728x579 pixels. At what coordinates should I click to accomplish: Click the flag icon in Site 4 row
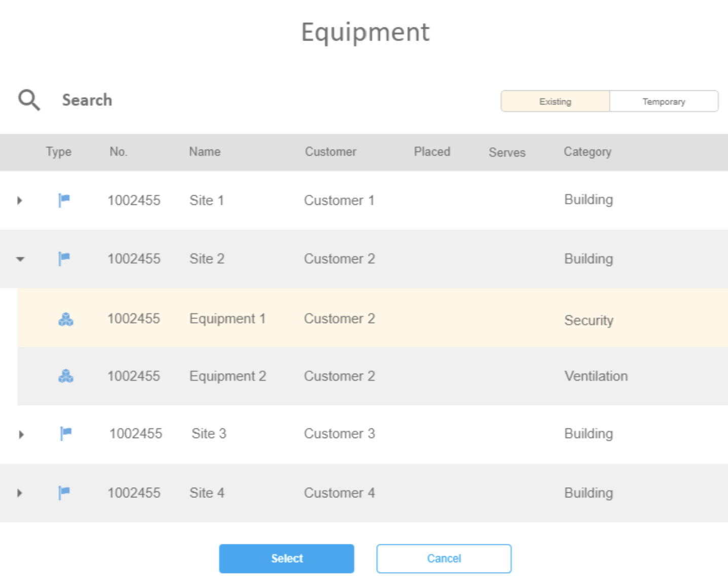(64, 492)
